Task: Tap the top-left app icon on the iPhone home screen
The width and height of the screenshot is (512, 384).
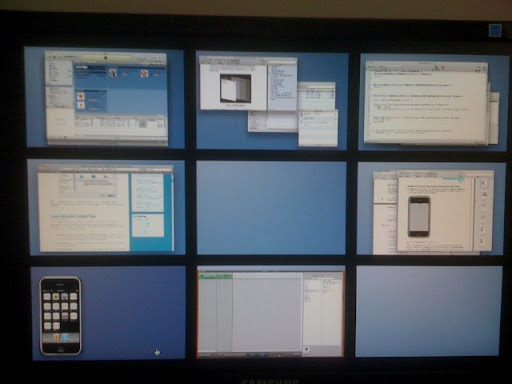Action: 47,296
